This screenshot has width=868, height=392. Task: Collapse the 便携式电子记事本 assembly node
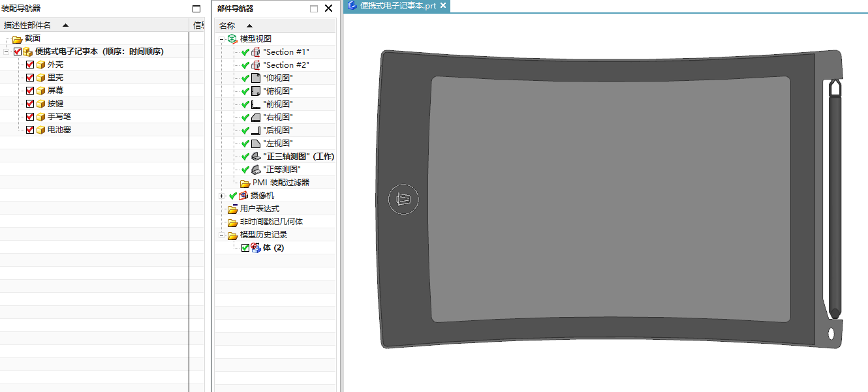click(x=6, y=52)
